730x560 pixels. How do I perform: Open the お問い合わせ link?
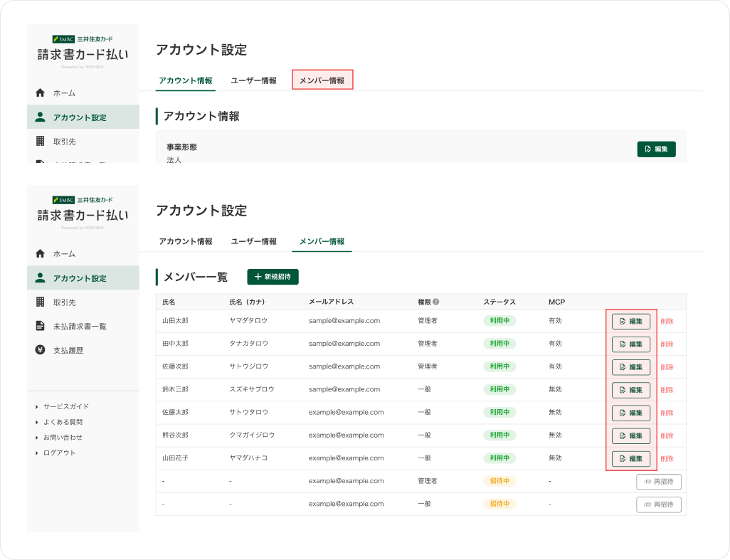[x=63, y=437]
